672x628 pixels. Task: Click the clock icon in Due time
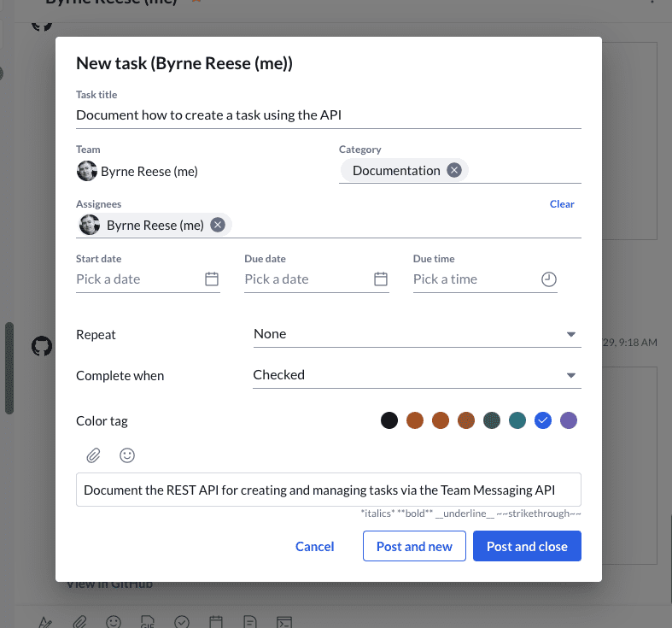point(549,279)
